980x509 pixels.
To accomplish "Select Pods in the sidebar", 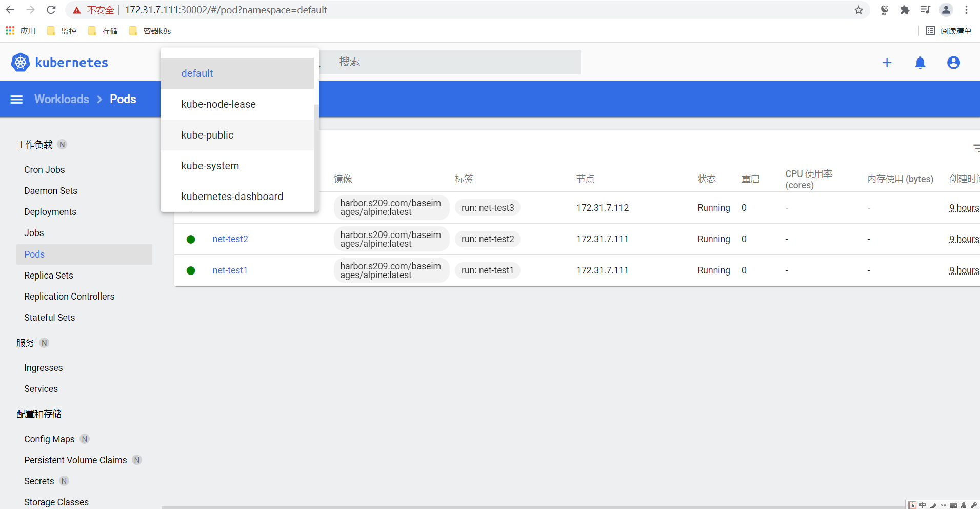I will pyautogui.click(x=84, y=254).
